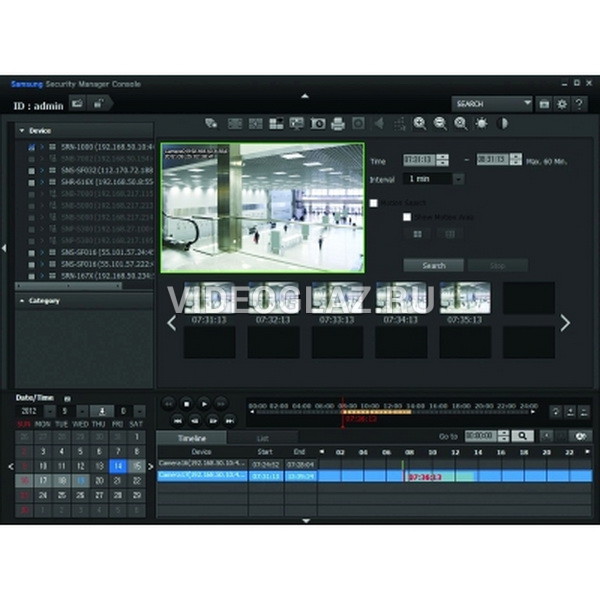This screenshot has height=600, width=600.
Task: Click the magnifier Go to search button
Action: coord(522,436)
